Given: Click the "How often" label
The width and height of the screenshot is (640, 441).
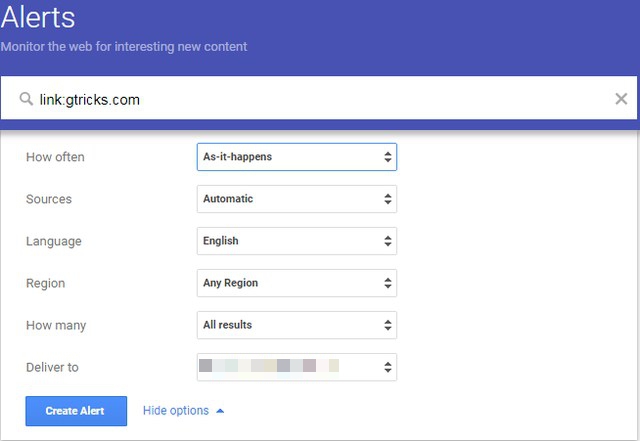Looking at the screenshot, I should 56,157.
